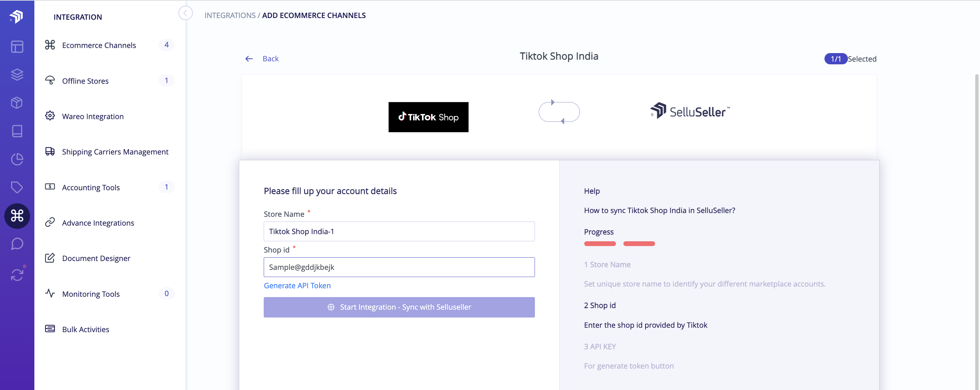The width and height of the screenshot is (980, 390).
Task: Open the tag icon in left rail
Action: click(17, 187)
